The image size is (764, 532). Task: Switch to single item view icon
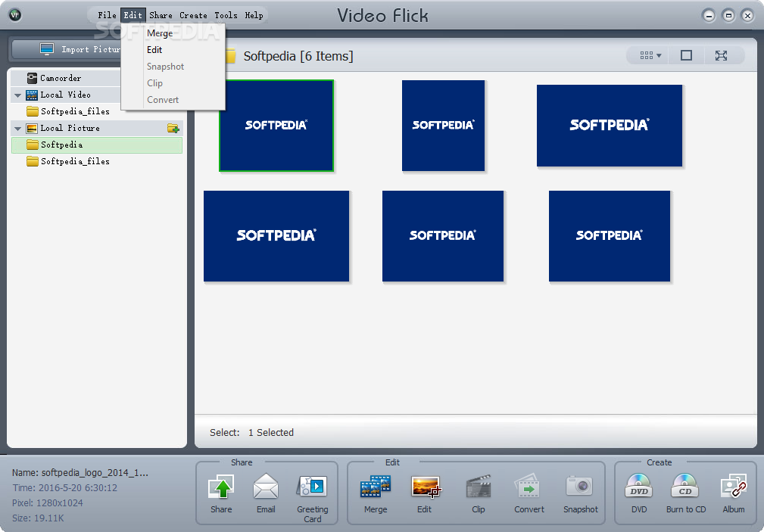pyautogui.click(x=686, y=55)
